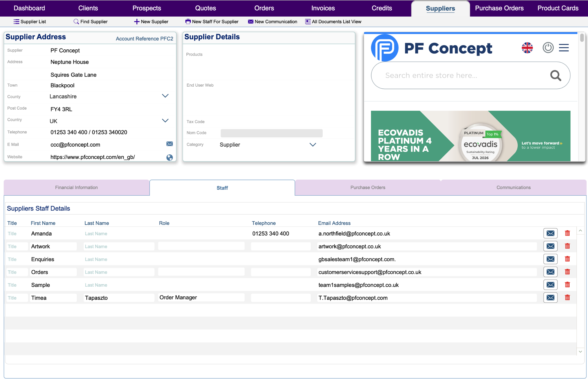This screenshot has height=379, width=588.
Task: Delete Artwork staff row with trash icon
Action: [x=567, y=246]
